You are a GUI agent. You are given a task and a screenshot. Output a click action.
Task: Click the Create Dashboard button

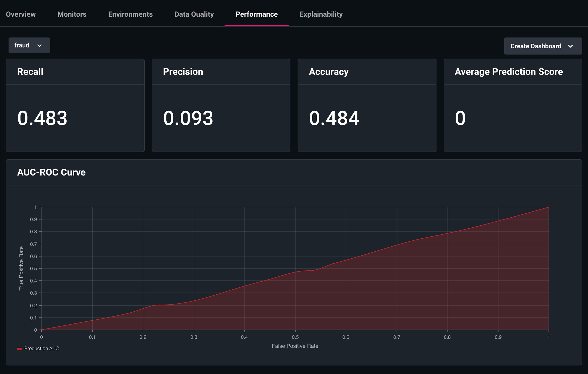[x=535, y=46]
